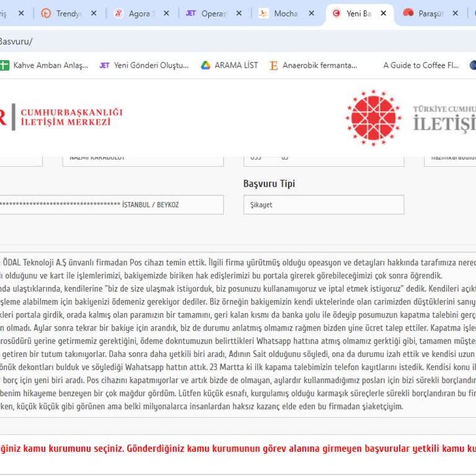
Task: Click inside the complaint text area
Action: pos(238,334)
